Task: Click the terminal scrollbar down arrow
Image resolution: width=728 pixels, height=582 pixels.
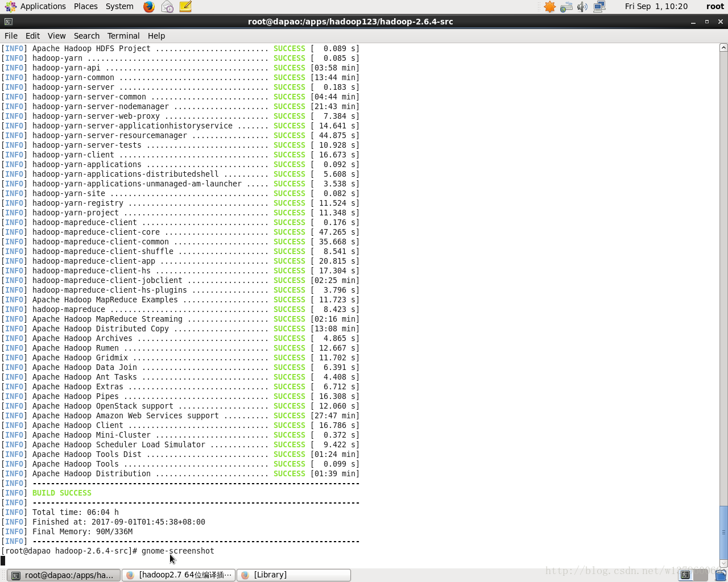Action: pos(723,563)
